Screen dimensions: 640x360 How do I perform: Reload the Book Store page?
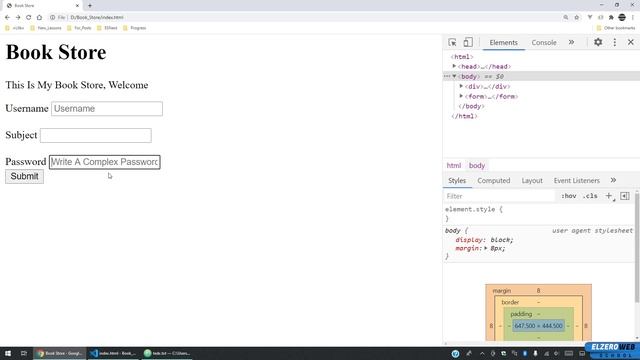click(29, 18)
